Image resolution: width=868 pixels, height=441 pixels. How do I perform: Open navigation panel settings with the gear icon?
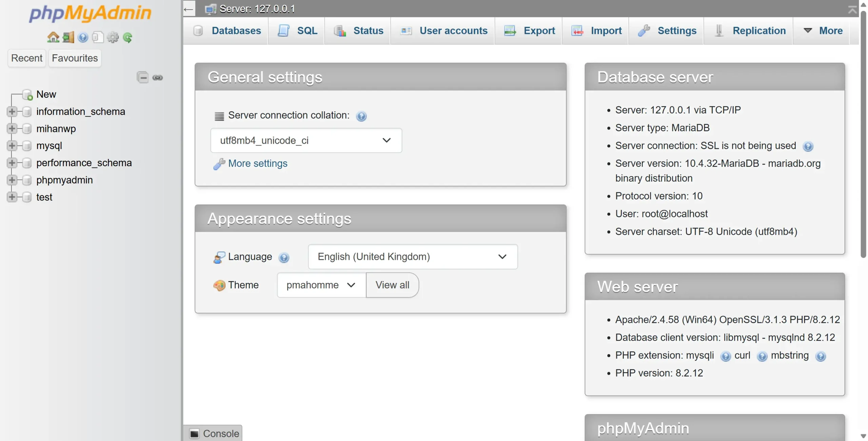pyautogui.click(x=113, y=37)
